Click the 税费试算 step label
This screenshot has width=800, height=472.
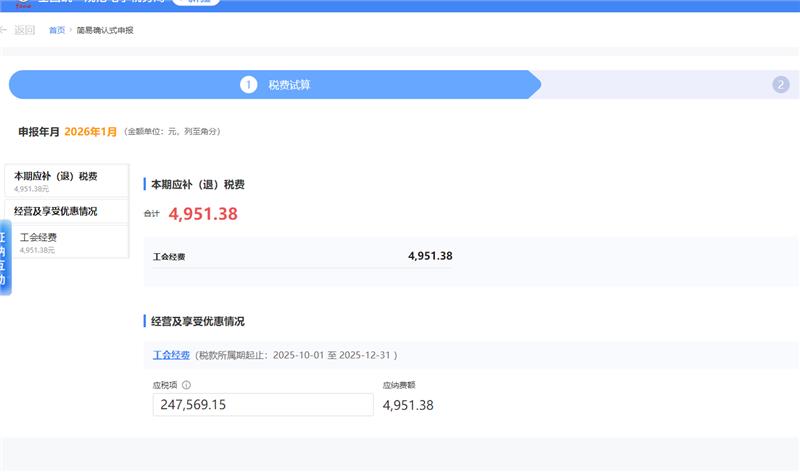tap(289, 85)
